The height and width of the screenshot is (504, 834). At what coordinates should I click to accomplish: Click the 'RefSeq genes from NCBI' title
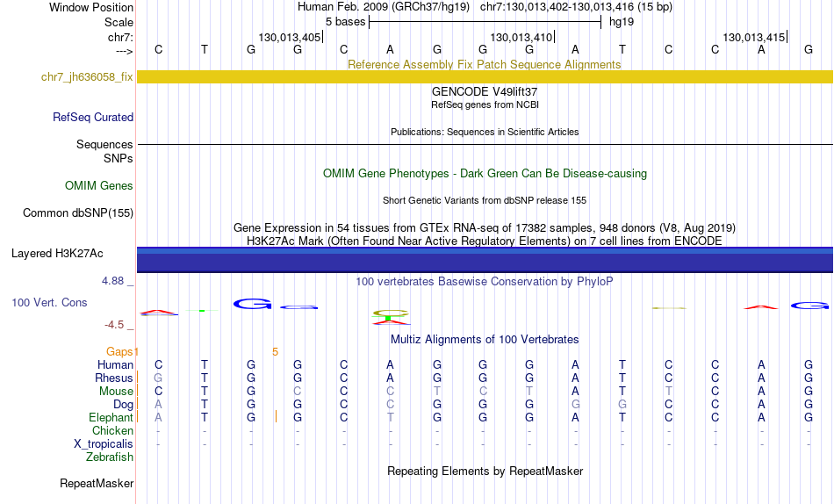pyautogui.click(x=485, y=104)
